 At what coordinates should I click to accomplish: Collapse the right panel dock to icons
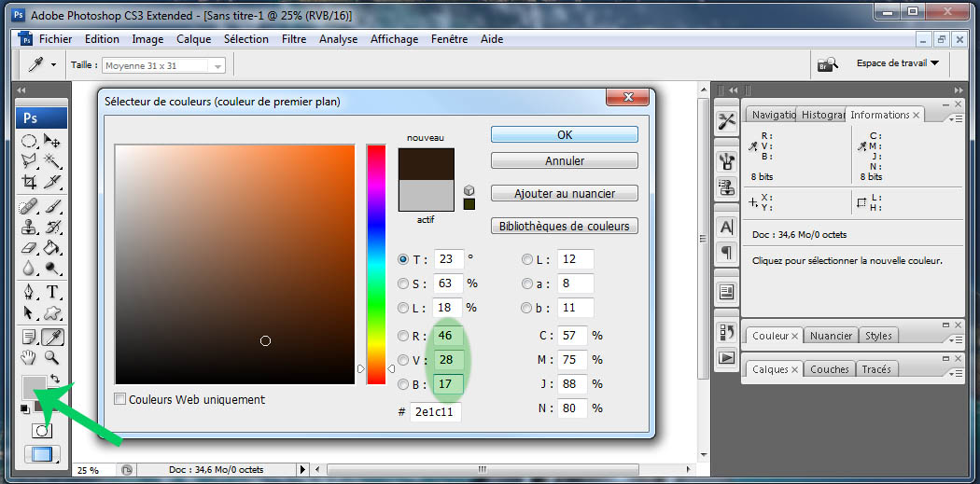click(x=959, y=90)
